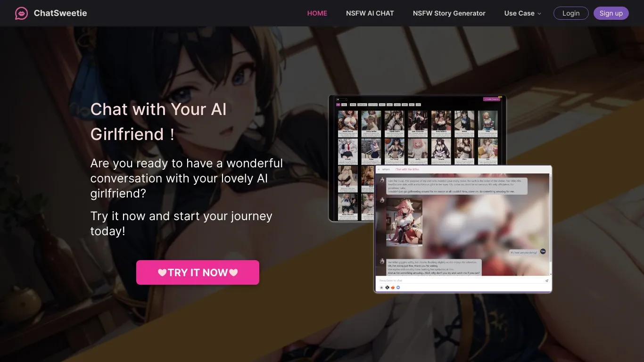Expand the Use Case dropdown chevron

tap(539, 14)
